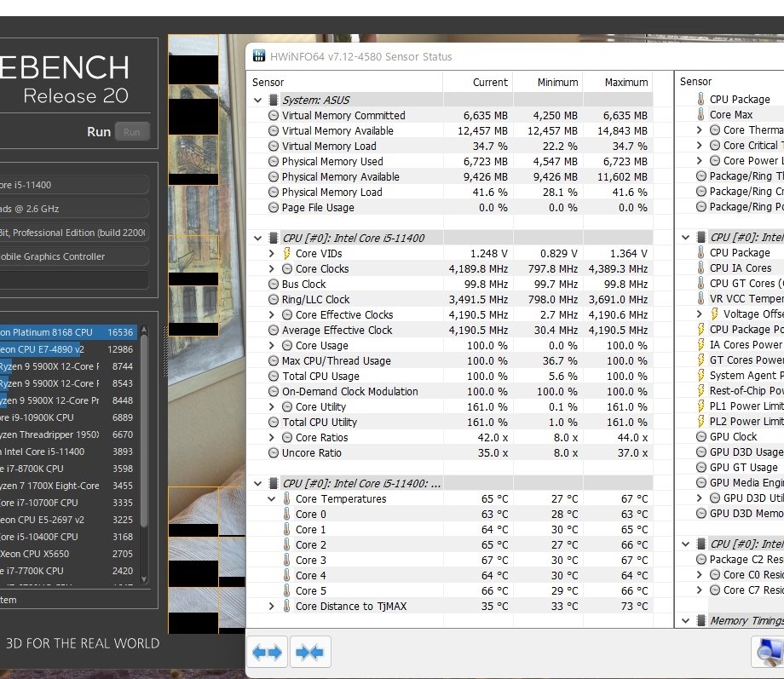The width and height of the screenshot is (784, 679).
Task: Click the thermometer icon of Core 5
Action: coord(286,590)
